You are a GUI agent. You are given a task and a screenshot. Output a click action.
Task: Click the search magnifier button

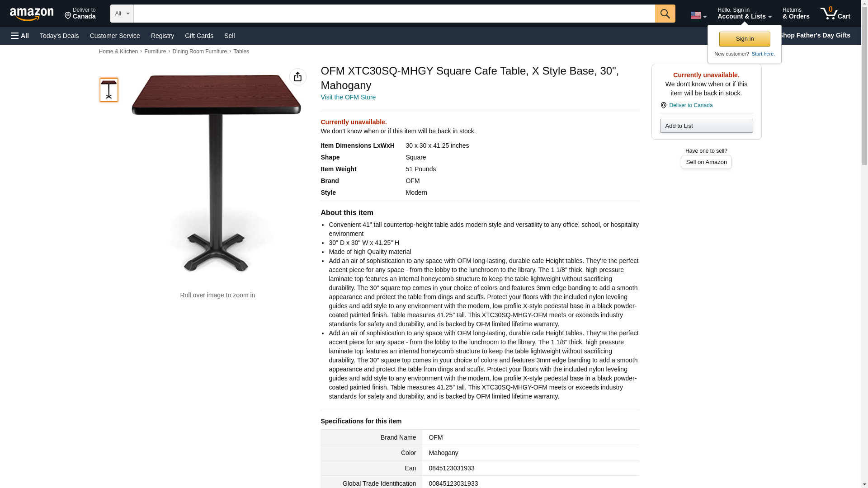pyautogui.click(x=665, y=14)
